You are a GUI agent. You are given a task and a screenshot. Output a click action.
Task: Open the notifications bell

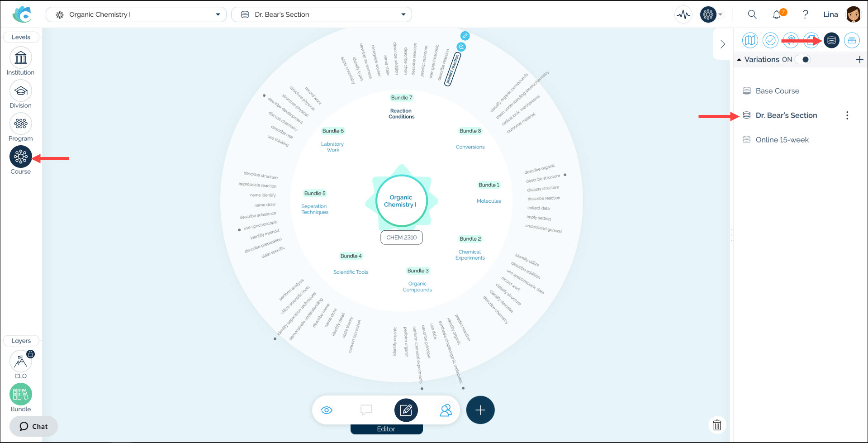(x=777, y=14)
